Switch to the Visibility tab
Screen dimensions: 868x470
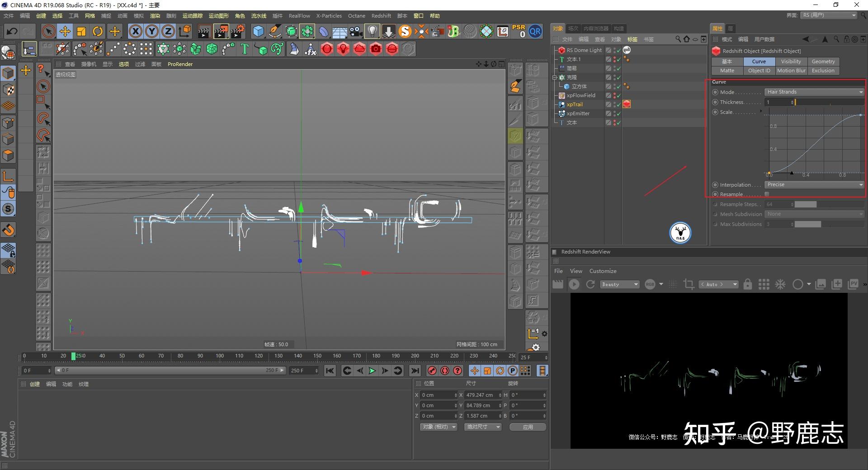pyautogui.click(x=791, y=61)
